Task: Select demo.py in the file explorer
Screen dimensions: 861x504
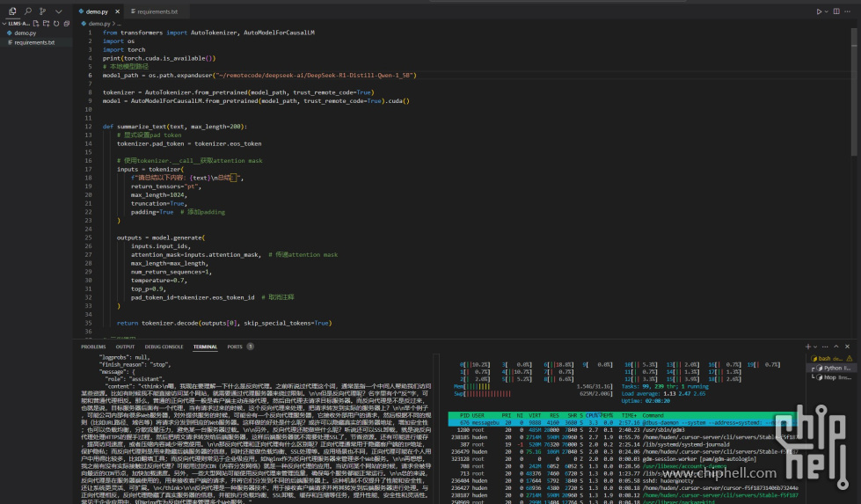Action: 36,33
